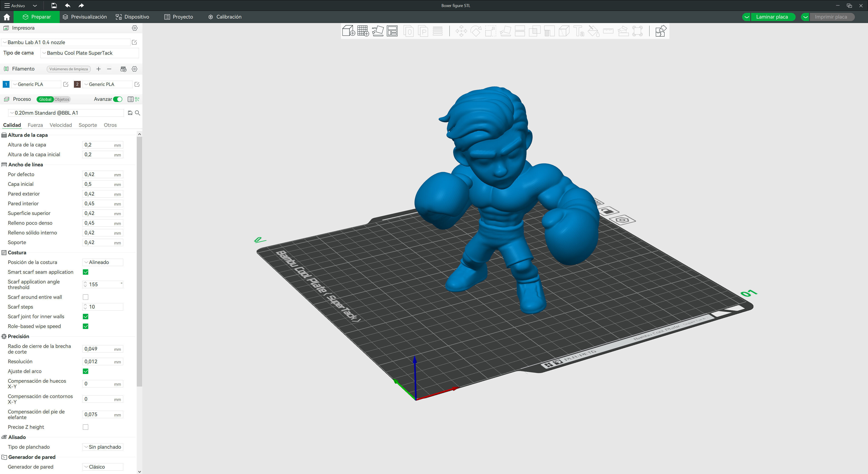
Task: Uncheck Ajuste del arco
Action: (x=86, y=371)
